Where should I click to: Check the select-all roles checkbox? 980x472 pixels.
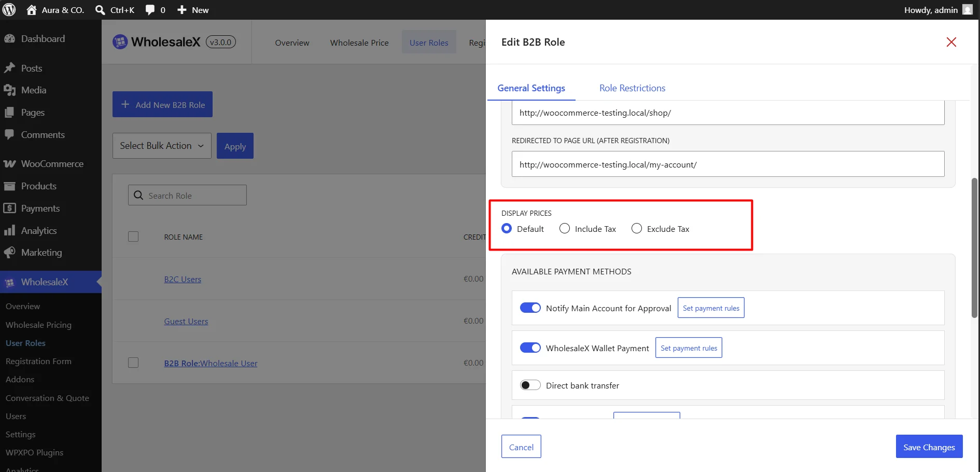coord(133,237)
